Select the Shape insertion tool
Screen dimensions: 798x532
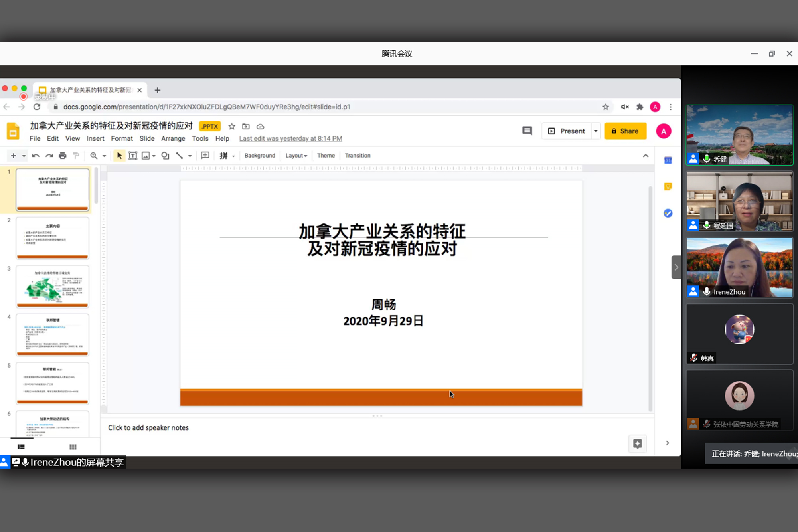[x=165, y=156]
